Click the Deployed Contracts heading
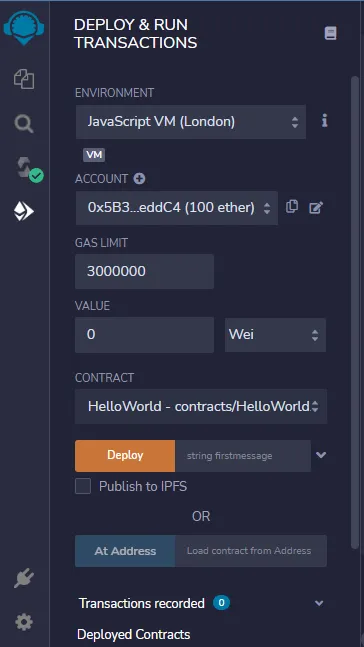Screen dimensions: 364x647 pos(134,634)
